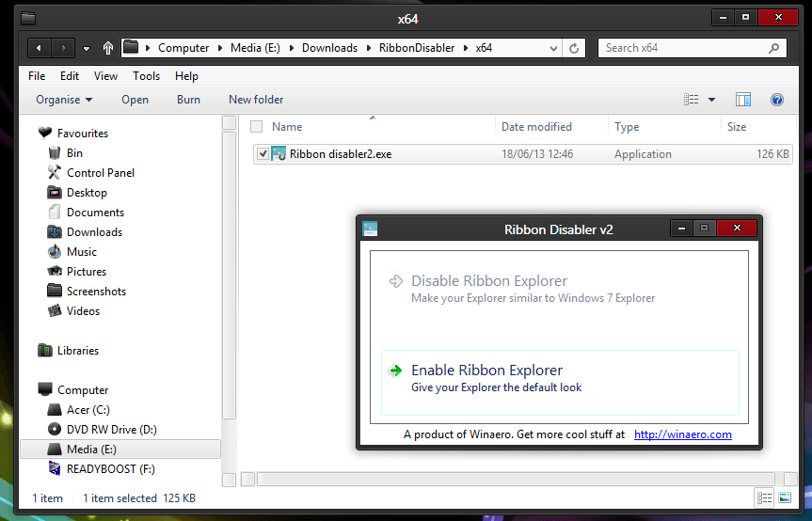The height and width of the screenshot is (521, 812).
Task: Go up one folder level
Action: (x=107, y=48)
